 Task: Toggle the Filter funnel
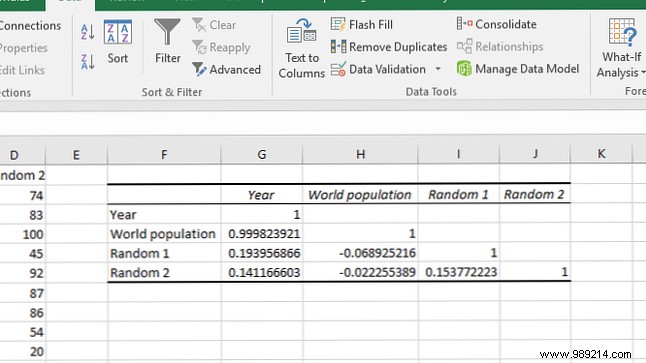pos(167,41)
